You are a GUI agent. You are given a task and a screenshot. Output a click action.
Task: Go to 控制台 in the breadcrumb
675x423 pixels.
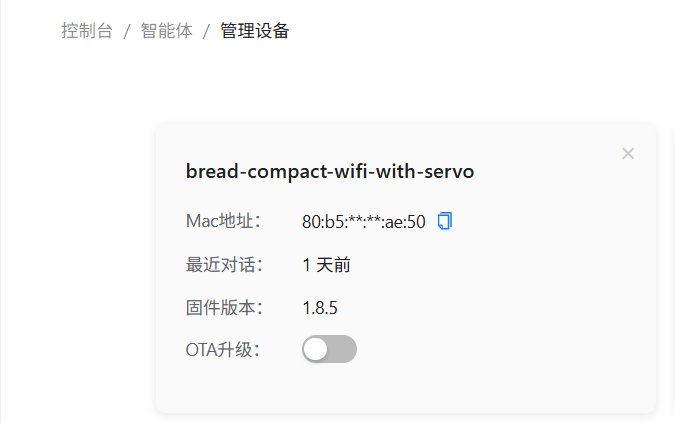point(86,31)
